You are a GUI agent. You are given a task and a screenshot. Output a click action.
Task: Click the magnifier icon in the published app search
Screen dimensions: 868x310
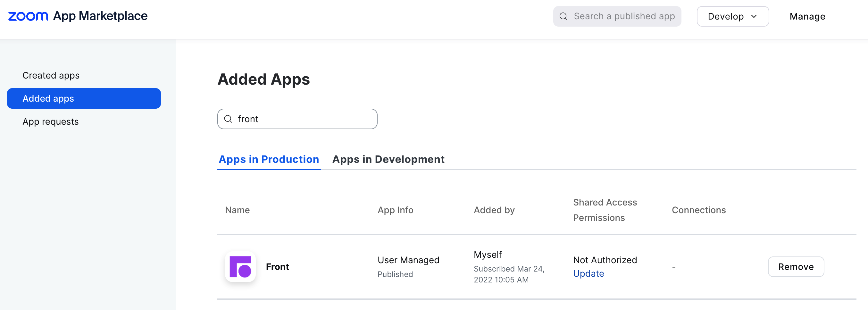[x=563, y=16]
